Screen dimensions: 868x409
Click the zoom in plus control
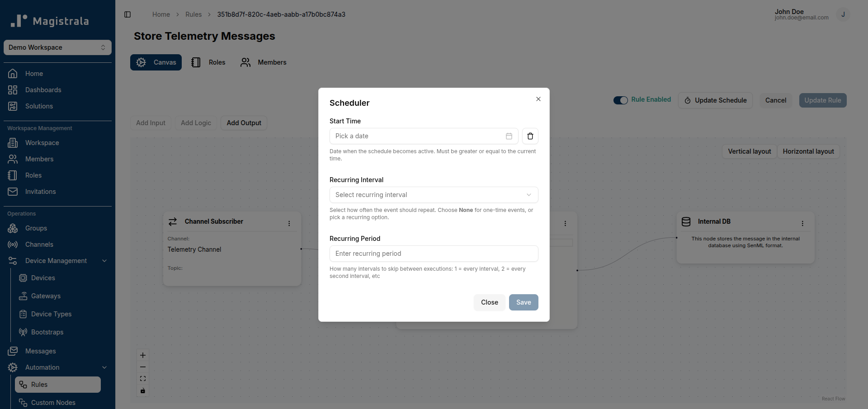click(x=143, y=355)
